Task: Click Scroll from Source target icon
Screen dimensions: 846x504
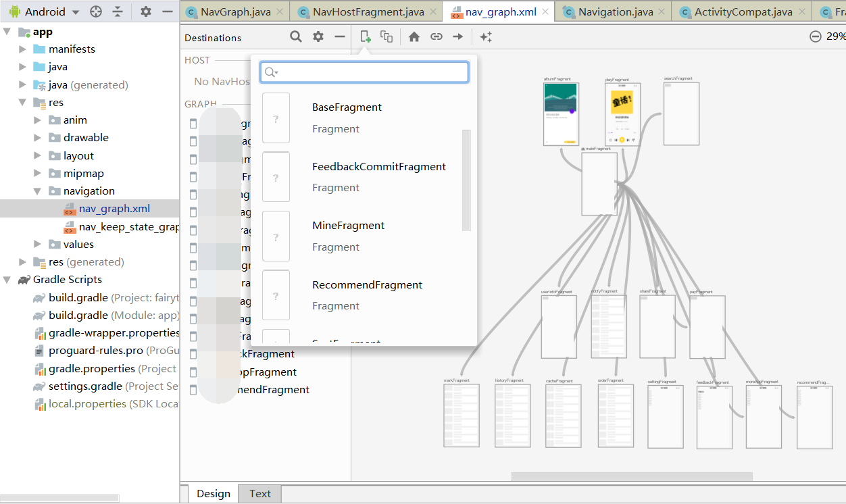Action: click(96, 11)
